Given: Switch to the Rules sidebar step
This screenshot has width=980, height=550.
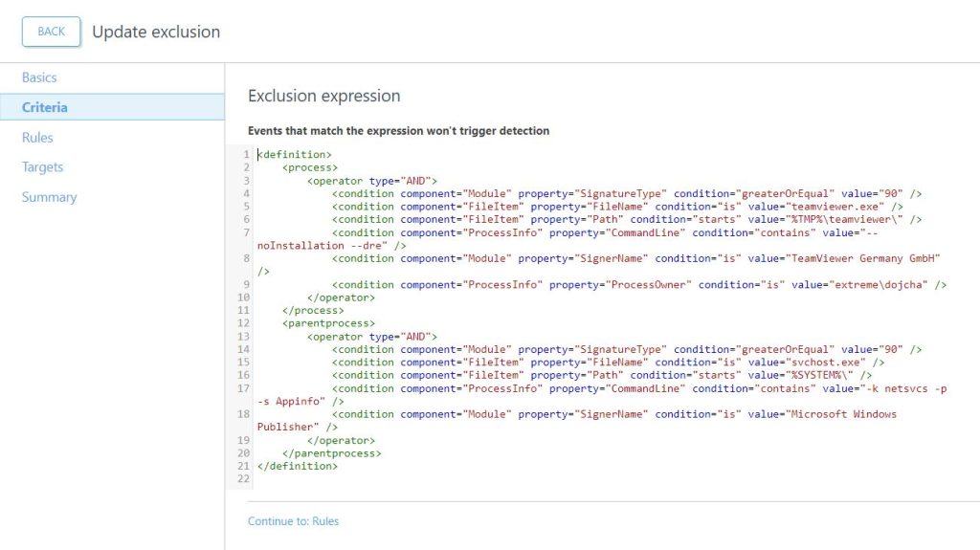Looking at the screenshot, I should [x=37, y=138].
